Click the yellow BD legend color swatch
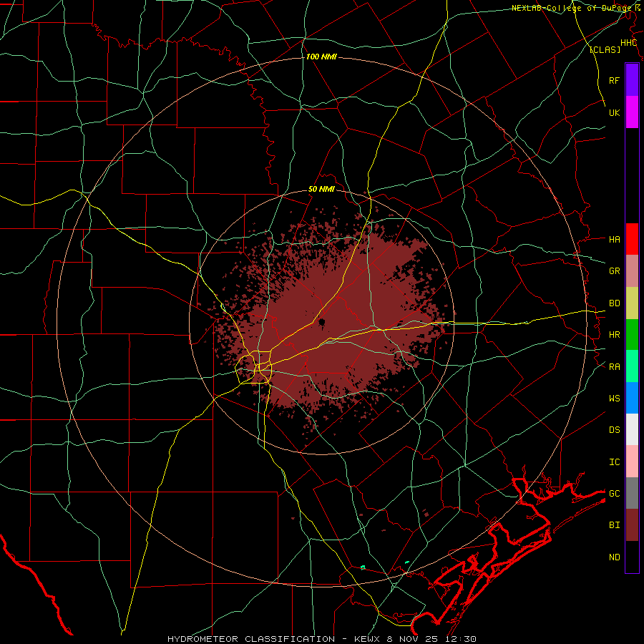The image size is (644, 644). click(x=632, y=303)
